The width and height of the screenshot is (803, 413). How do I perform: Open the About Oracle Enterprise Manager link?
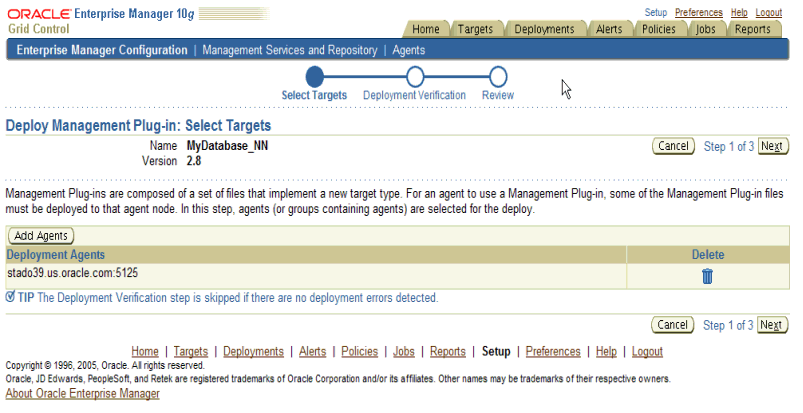point(82,394)
